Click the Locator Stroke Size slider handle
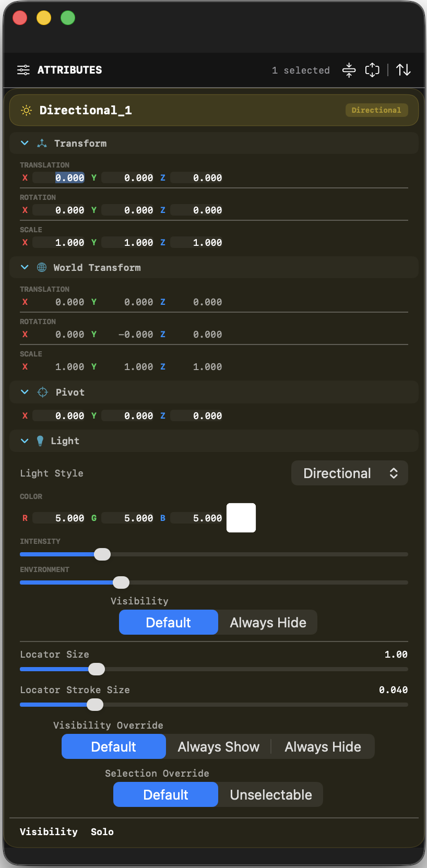Image resolution: width=427 pixels, height=868 pixels. point(95,705)
